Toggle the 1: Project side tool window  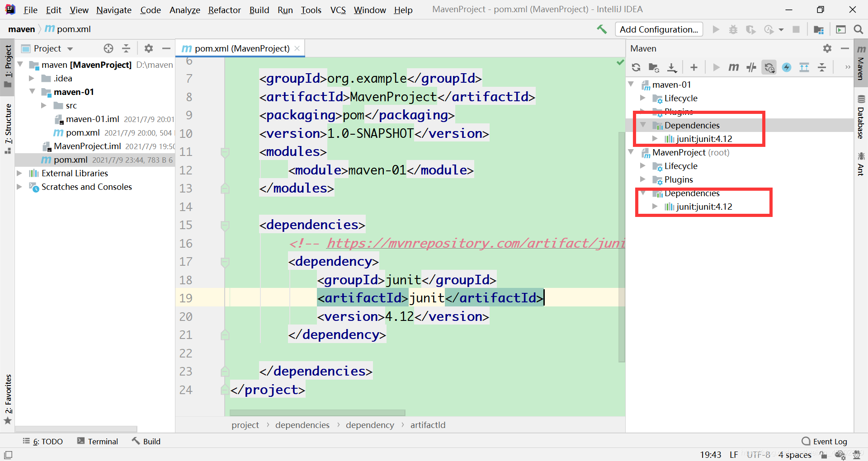pyautogui.click(x=8, y=67)
